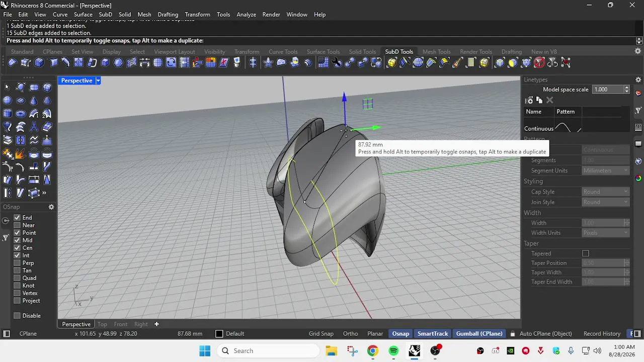Add a new viewport tab
Viewport: 644px width, 362px height.
[156, 324]
